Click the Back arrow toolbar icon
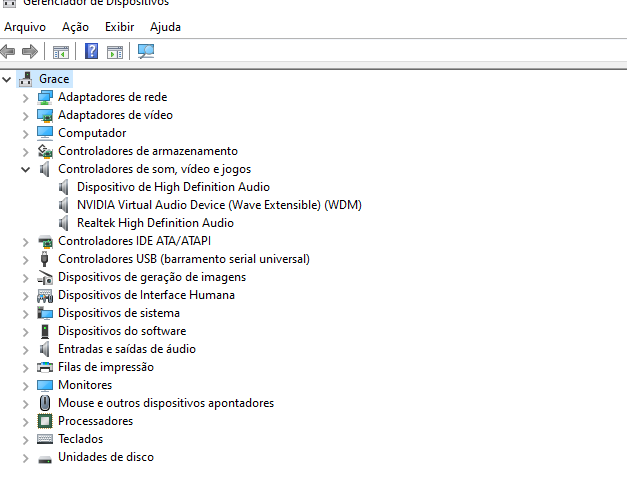627x501 pixels. click(8, 51)
